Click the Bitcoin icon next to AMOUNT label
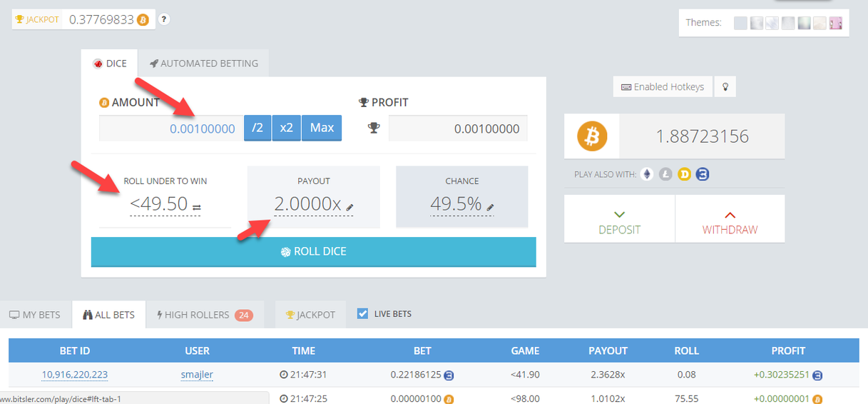868x404 pixels. (103, 103)
